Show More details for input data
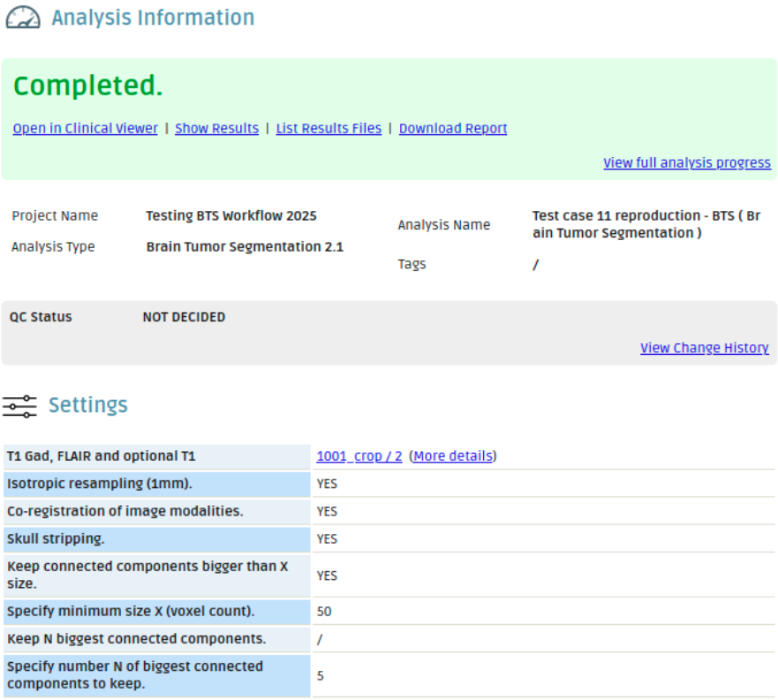 pyautogui.click(x=452, y=456)
